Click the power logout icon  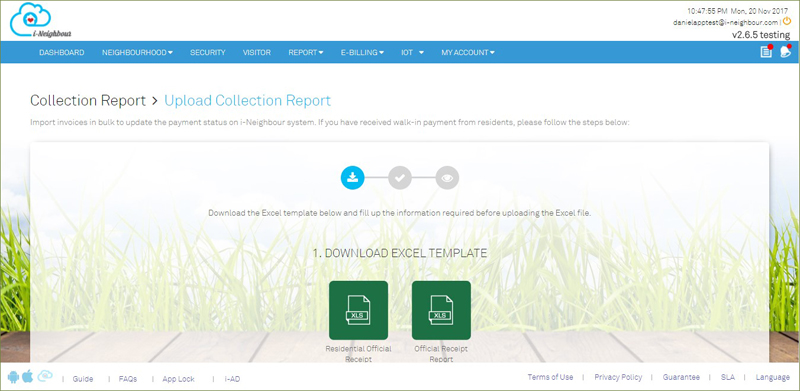click(x=787, y=21)
